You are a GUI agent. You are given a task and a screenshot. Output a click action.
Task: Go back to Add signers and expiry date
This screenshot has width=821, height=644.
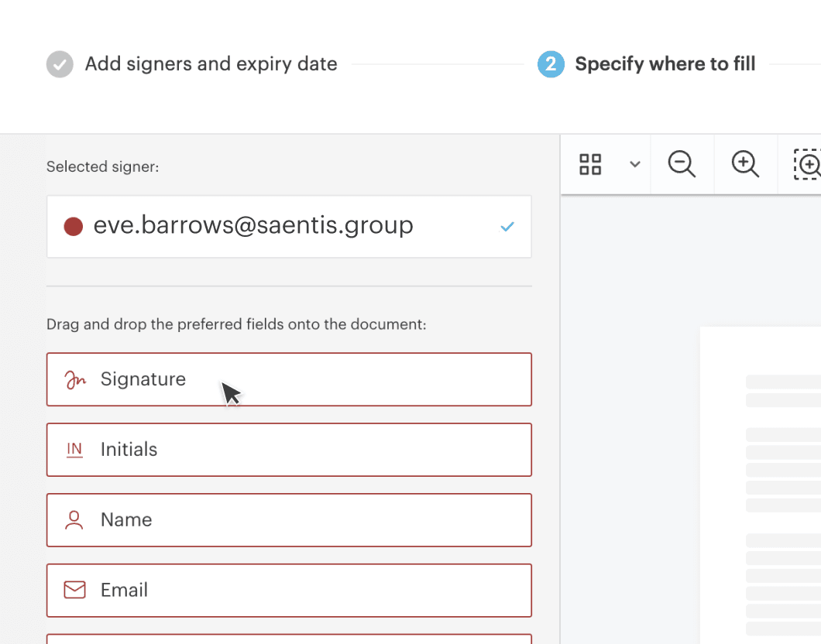210,64
